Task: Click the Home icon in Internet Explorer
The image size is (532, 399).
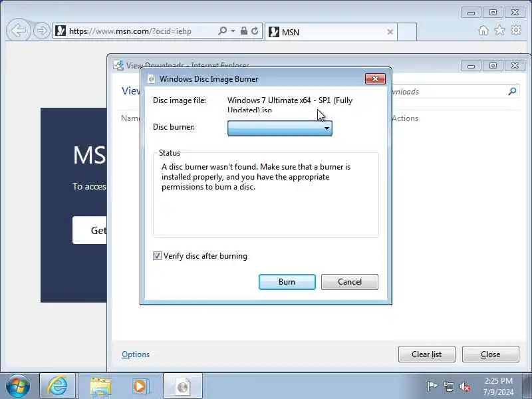Action: (483, 31)
